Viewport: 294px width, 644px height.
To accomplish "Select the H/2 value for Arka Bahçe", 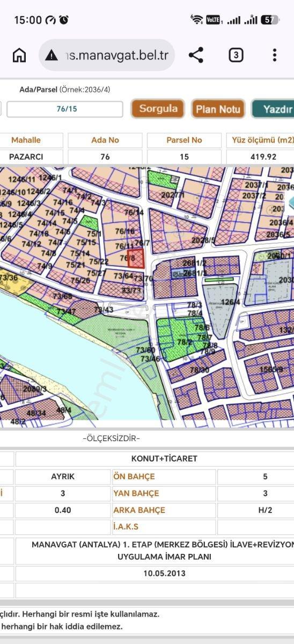I will click(265, 510).
